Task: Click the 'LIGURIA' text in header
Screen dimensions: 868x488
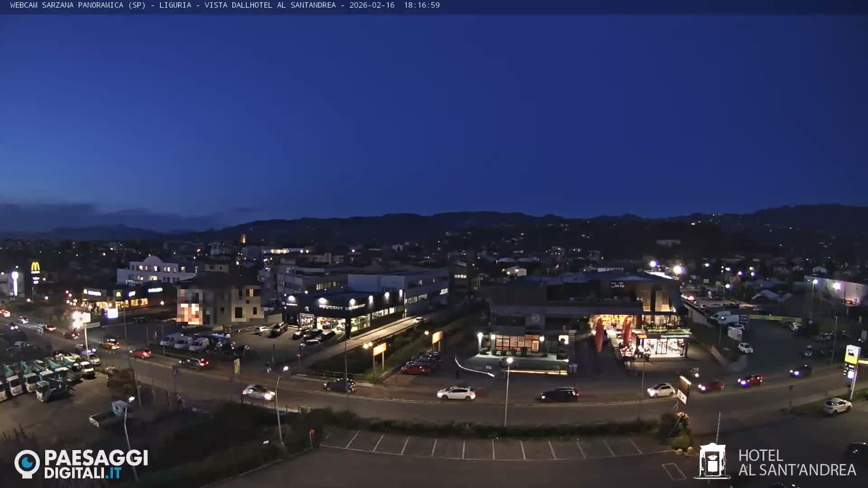Action: click(x=175, y=5)
